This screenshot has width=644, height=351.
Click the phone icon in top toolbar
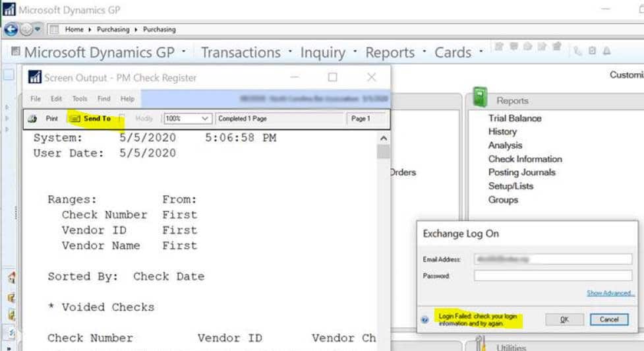577,51
